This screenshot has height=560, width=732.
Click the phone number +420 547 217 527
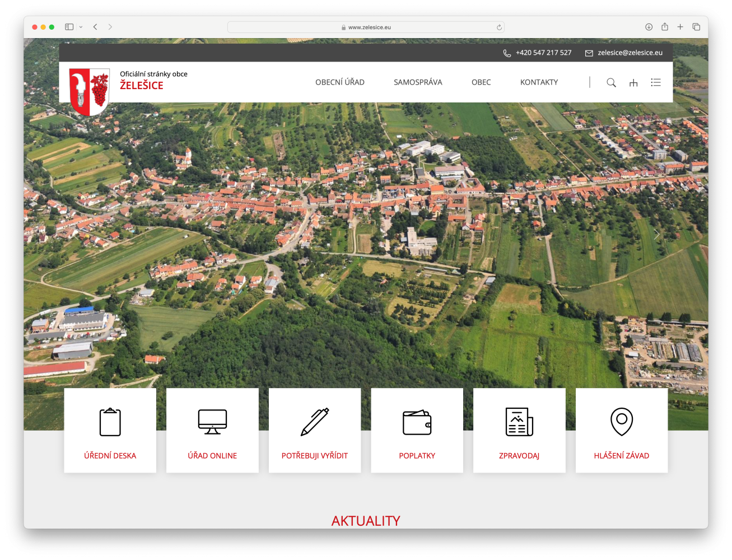tap(543, 53)
